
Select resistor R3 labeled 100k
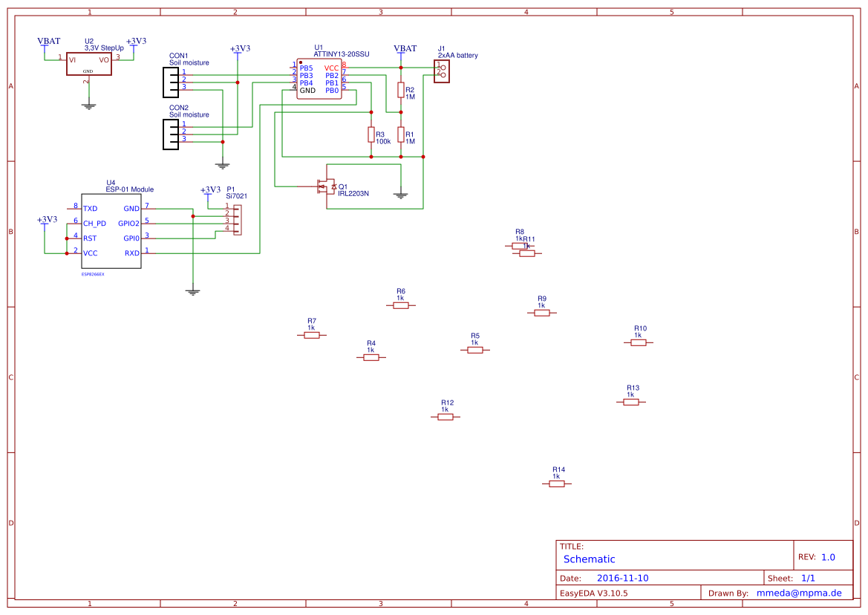(x=371, y=135)
